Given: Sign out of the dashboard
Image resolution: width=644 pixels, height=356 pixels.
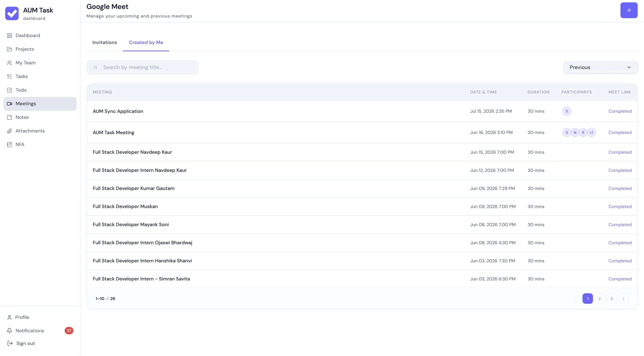Looking at the screenshot, I should pos(26,343).
